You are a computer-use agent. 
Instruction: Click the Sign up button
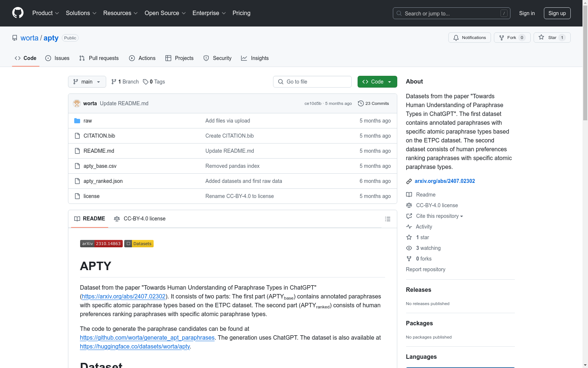(x=557, y=13)
